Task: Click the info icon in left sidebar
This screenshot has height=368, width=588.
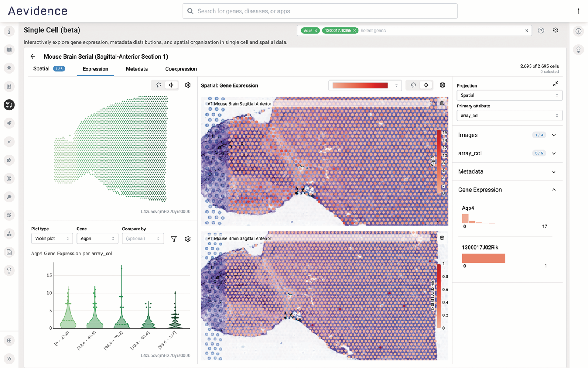Action: click(x=9, y=31)
